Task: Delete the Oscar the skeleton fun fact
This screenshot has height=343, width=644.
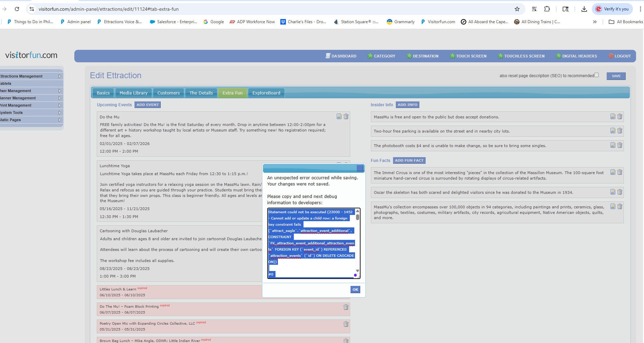Action: tap(620, 192)
